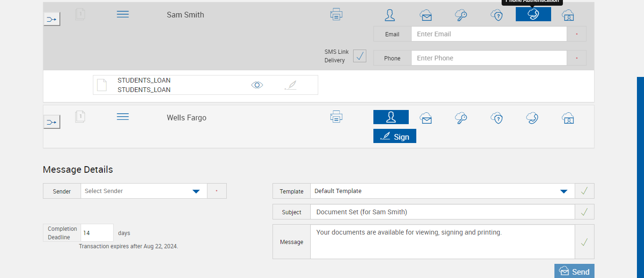Click the arrow icon beside Sam Smith
This screenshot has height=278, width=644.
click(x=52, y=19)
